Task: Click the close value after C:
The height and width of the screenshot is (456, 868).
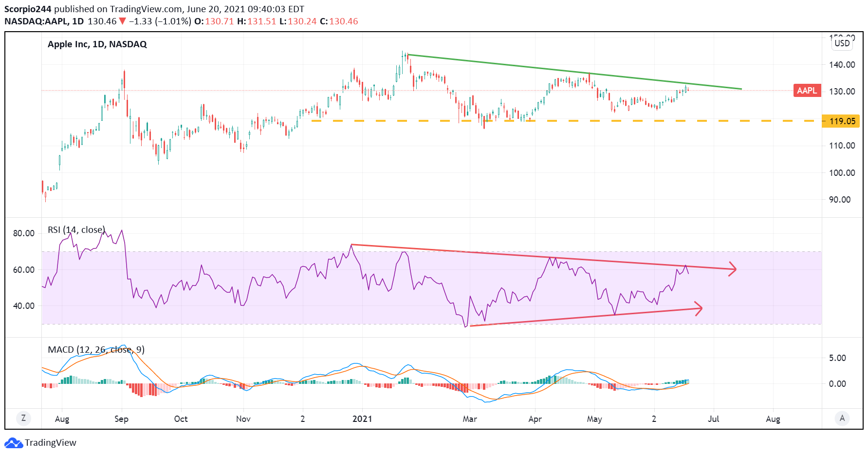Action: coord(344,21)
